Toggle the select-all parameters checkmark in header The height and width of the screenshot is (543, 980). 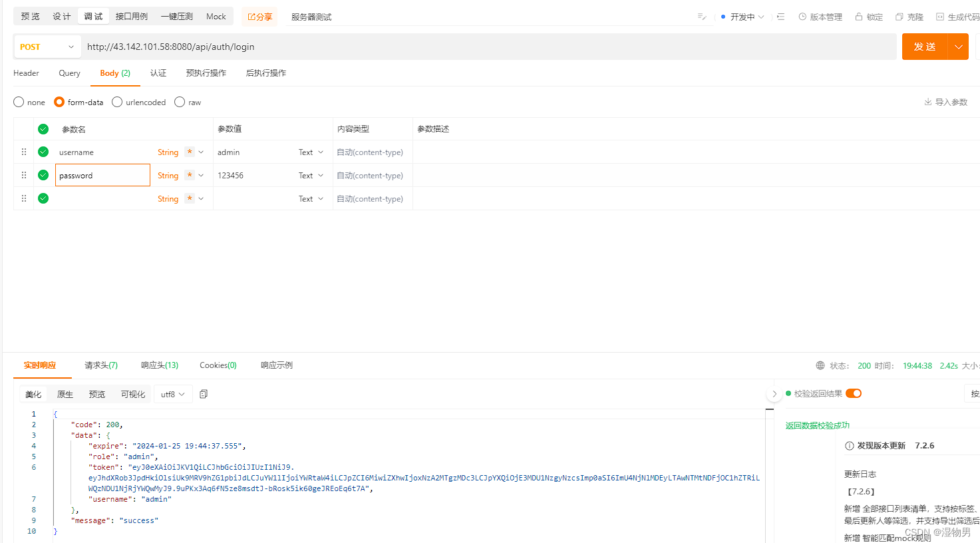pos(43,128)
